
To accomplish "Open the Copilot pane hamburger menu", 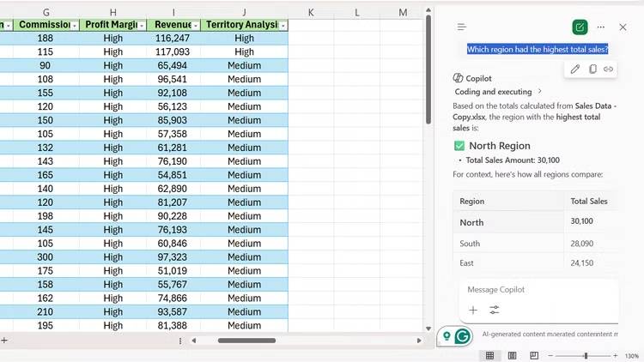I will 462,27.
